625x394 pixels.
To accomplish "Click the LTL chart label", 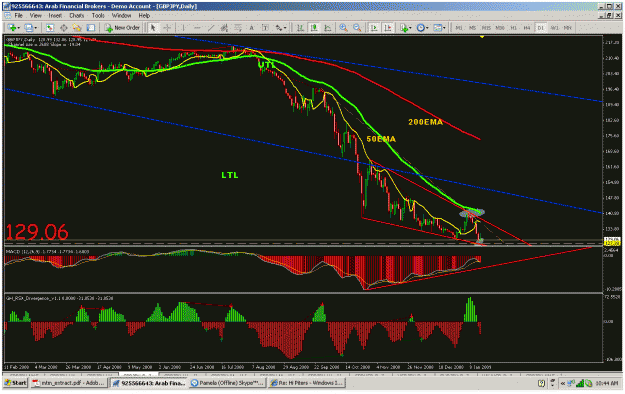I will tap(230, 175).
